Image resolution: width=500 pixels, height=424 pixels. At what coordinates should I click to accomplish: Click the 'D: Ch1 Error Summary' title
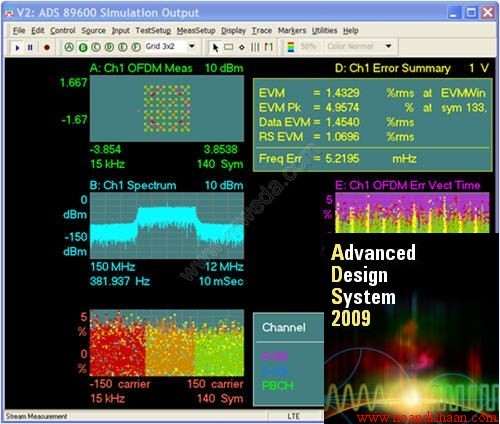click(x=393, y=68)
